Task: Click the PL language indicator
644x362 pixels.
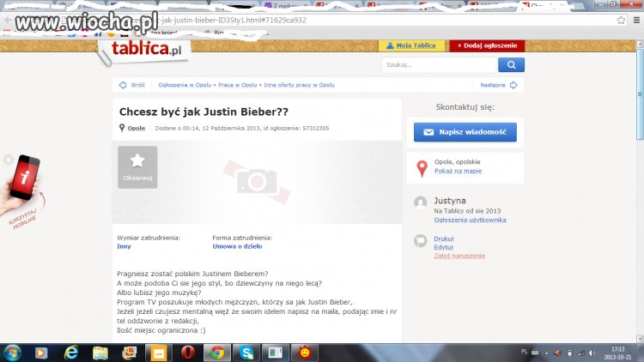Action: 524,352
